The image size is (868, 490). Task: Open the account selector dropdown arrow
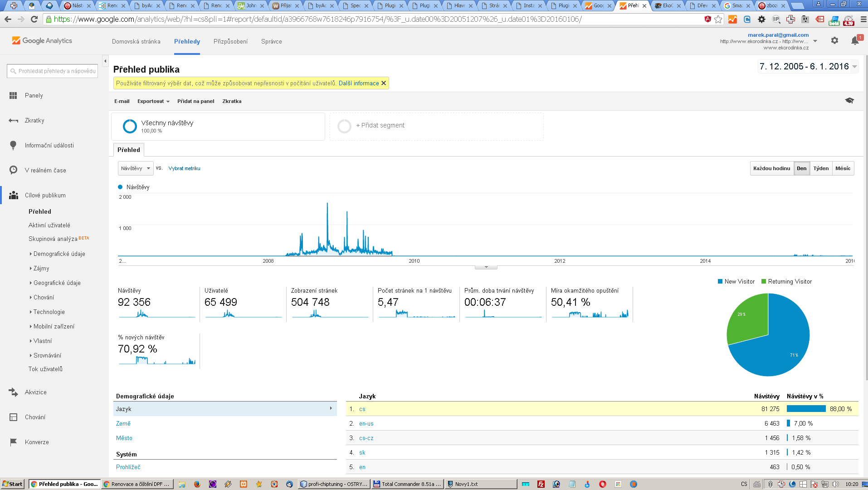coord(815,41)
